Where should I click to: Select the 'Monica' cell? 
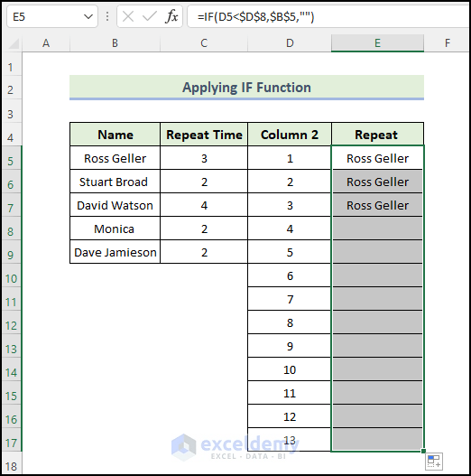[115, 229]
